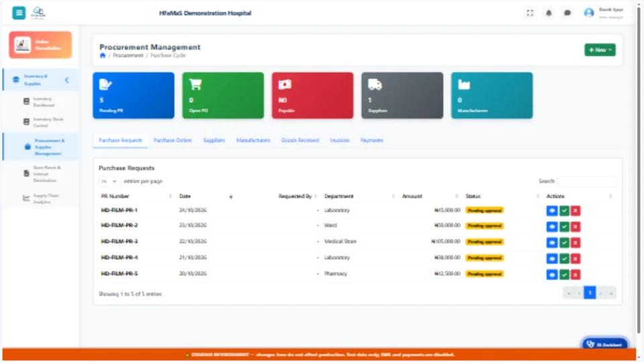The width and height of the screenshot is (644, 362).
Task: Sort table by Status column
Action: [502, 196]
